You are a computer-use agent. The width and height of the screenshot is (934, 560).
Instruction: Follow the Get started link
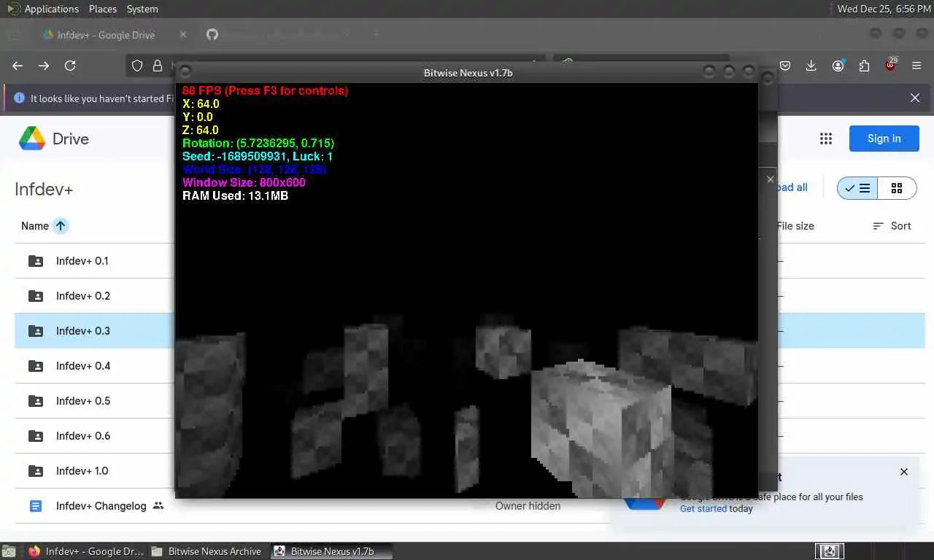point(703,509)
